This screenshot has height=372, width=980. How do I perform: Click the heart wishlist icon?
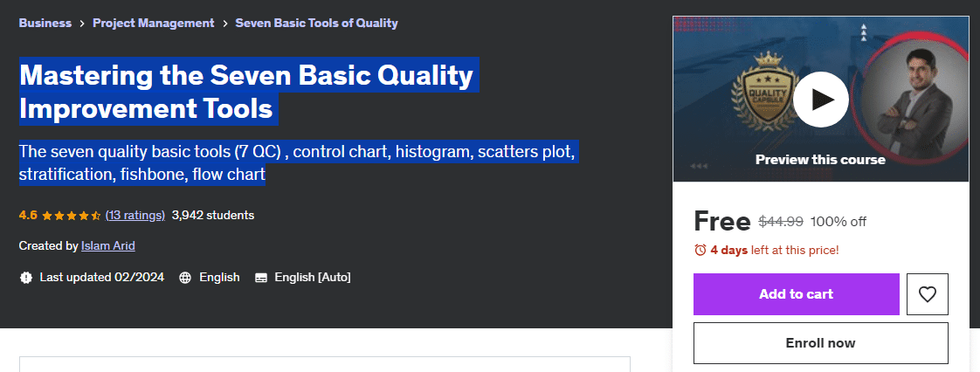coord(927,294)
